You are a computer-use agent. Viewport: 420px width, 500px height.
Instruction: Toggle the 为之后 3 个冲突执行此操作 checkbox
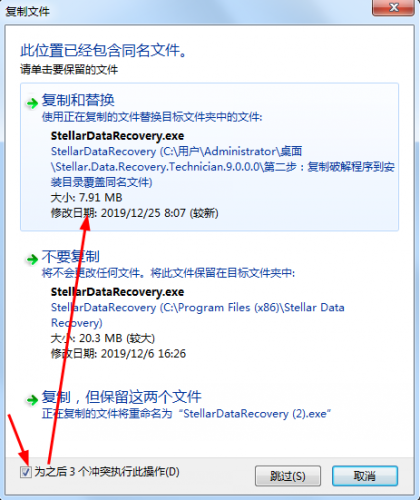click(26, 472)
